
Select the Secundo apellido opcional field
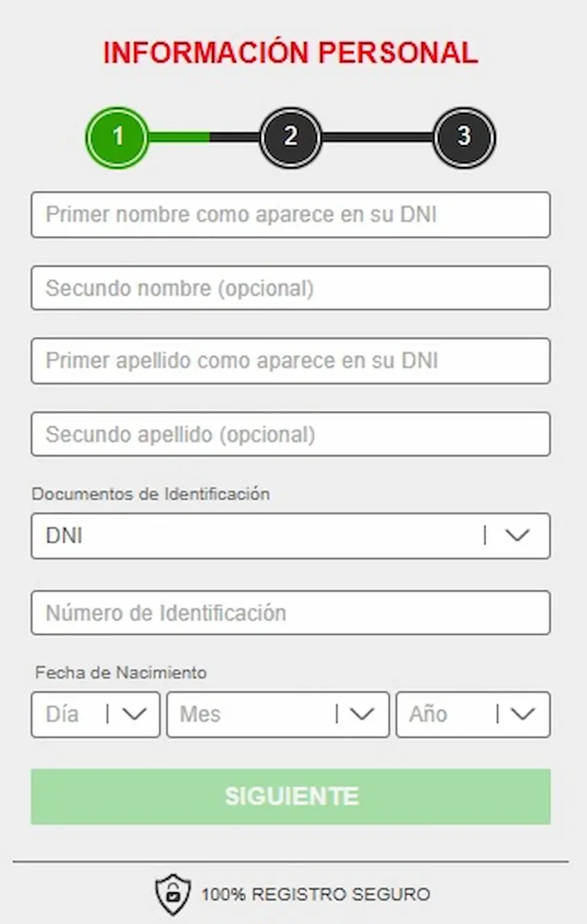290,434
